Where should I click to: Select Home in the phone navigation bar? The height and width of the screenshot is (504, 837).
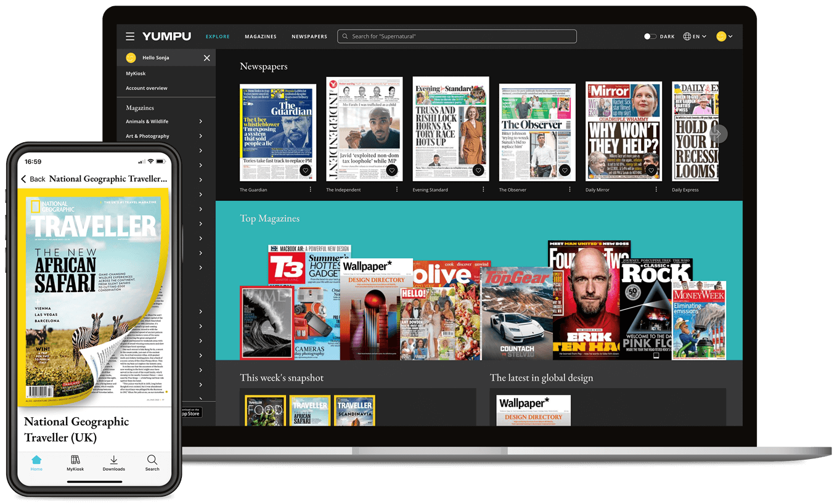[36, 464]
